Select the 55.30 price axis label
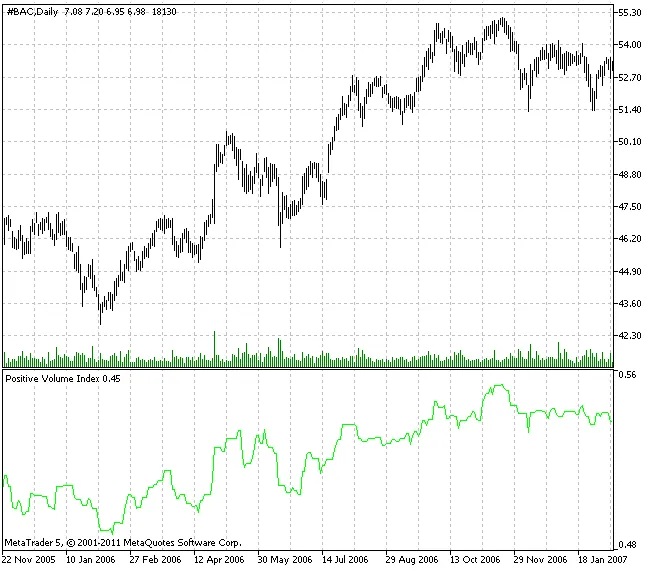 [631, 12]
